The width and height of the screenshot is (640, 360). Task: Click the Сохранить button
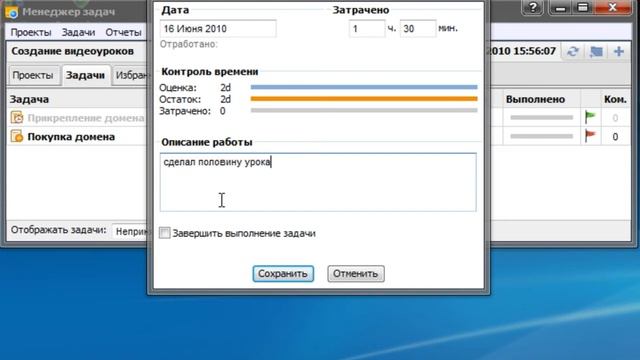[283, 273]
